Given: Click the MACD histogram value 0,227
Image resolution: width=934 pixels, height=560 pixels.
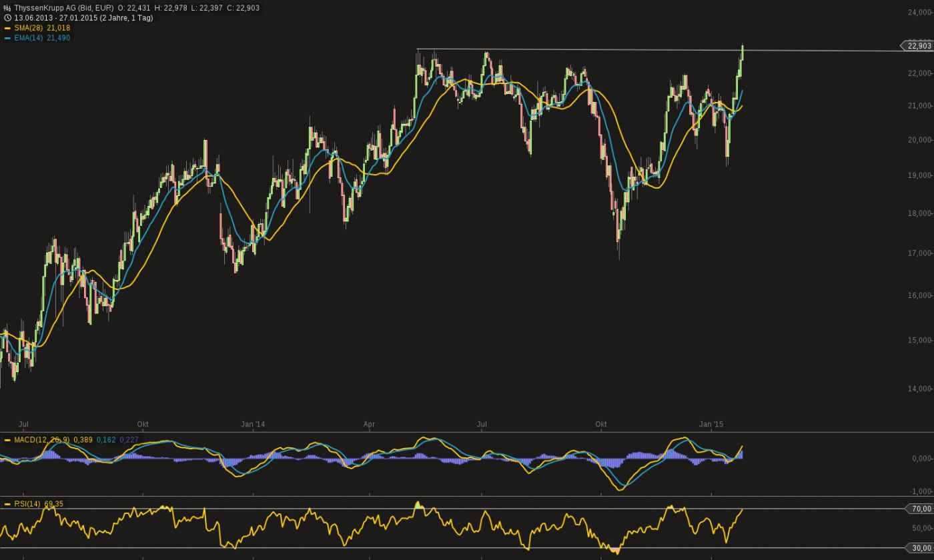Looking at the screenshot, I should click(x=129, y=440).
